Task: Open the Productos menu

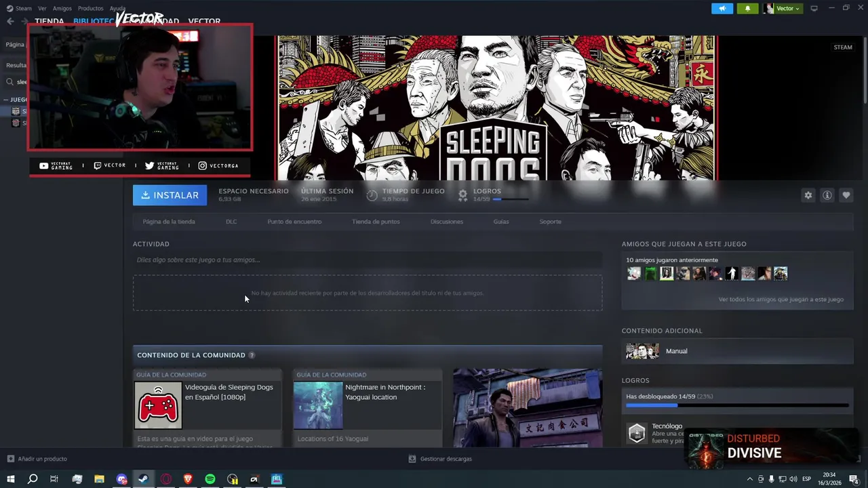Action: [x=90, y=8]
